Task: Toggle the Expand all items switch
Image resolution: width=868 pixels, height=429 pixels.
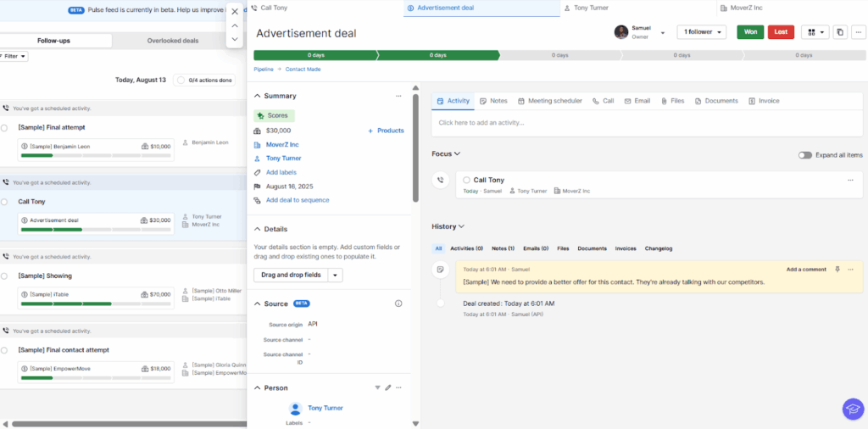Action: pyautogui.click(x=804, y=155)
